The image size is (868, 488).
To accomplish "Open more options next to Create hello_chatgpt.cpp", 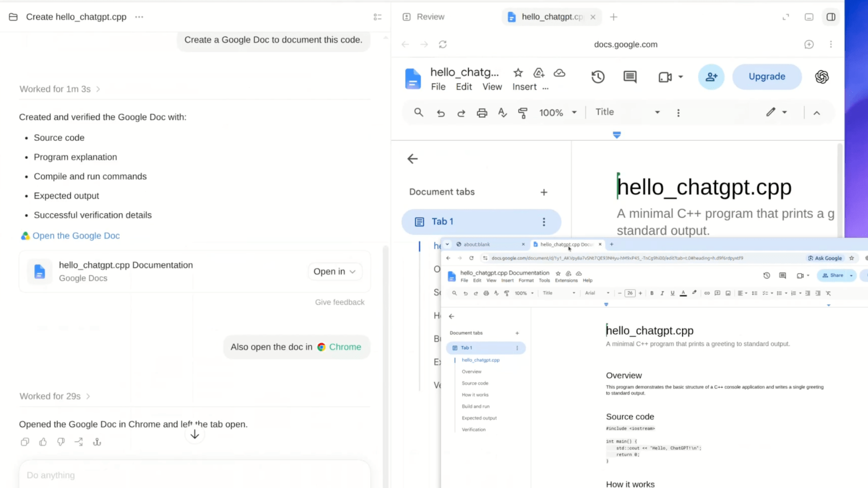I will coord(139,17).
